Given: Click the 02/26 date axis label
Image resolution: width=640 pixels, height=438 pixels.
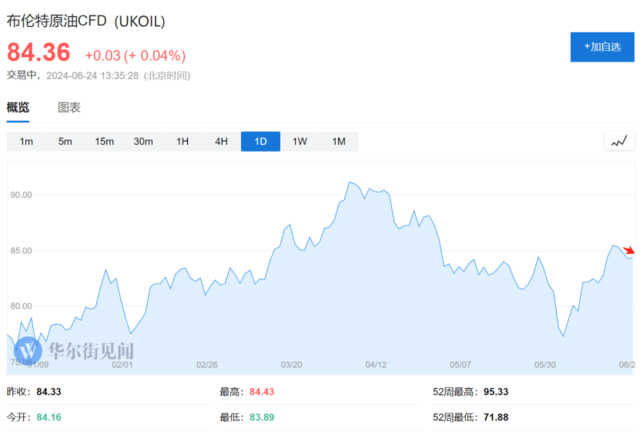Looking at the screenshot, I should (x=207, y=365).
